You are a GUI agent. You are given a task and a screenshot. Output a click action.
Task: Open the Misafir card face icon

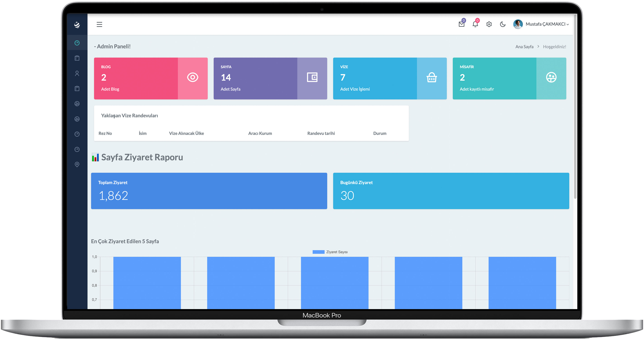[551, 77]
